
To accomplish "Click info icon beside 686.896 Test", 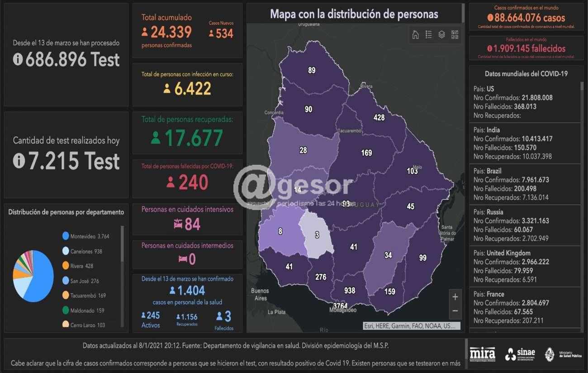I will [18, 59].
